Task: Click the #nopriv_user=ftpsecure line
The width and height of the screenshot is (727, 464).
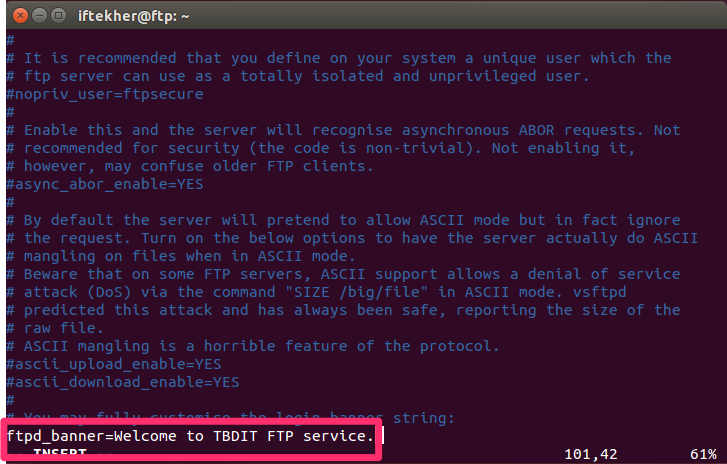Action: point(105,94)
